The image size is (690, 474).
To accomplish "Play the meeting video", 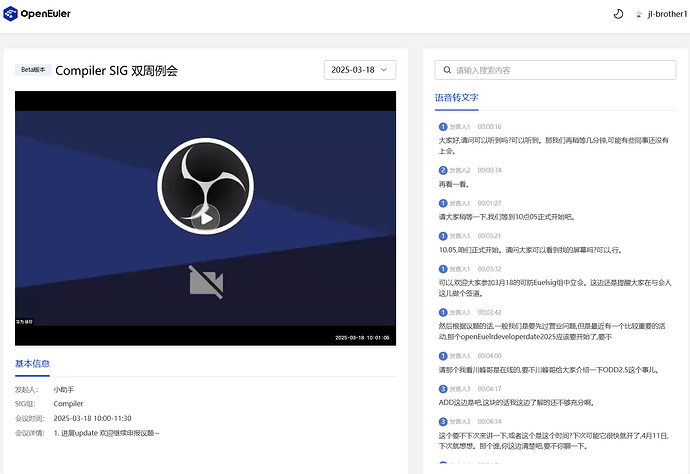I will pos(204,216).
